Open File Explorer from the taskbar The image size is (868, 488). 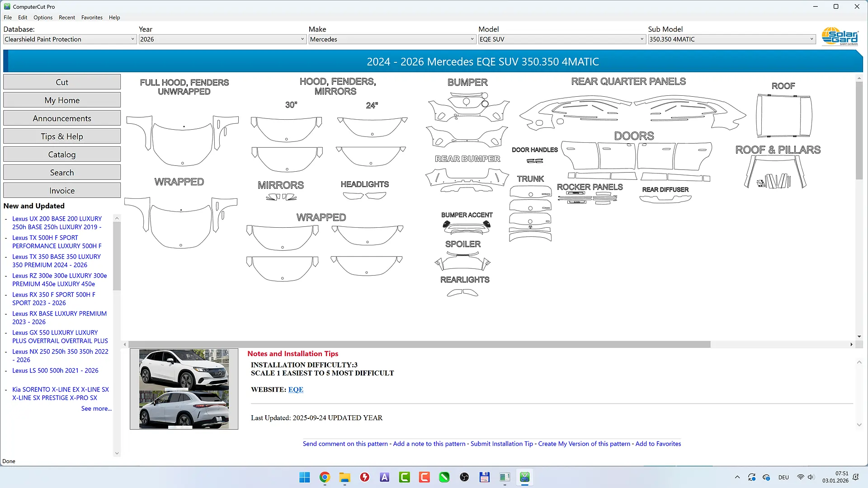tap(344, 477)
